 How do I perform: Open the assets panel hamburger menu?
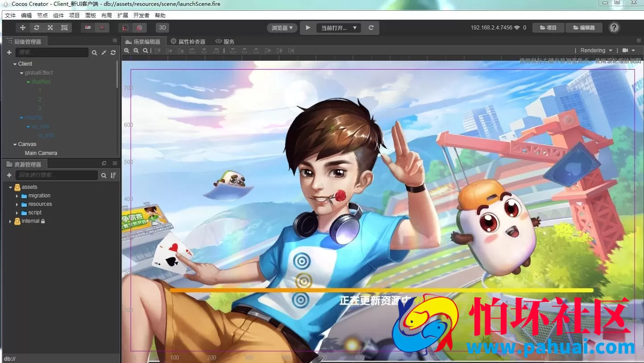point(115,164)
